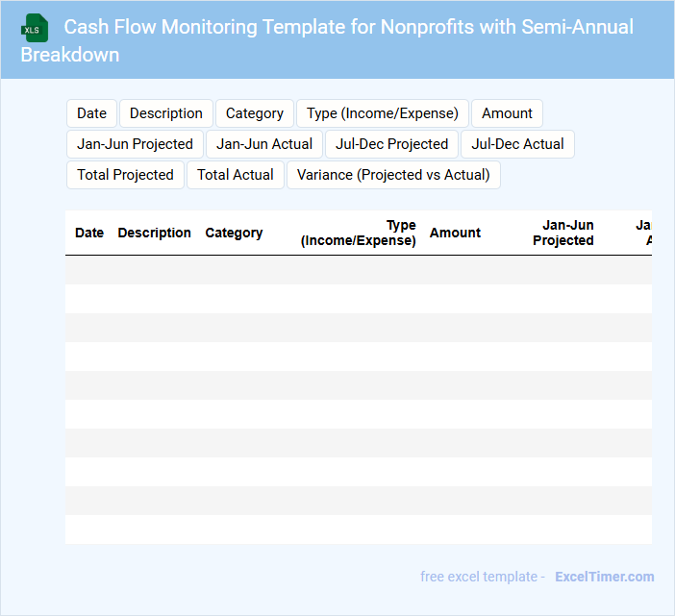Select the Description tag chip
The height and width of the screenshot is (616, 675).
click(166, 113)
